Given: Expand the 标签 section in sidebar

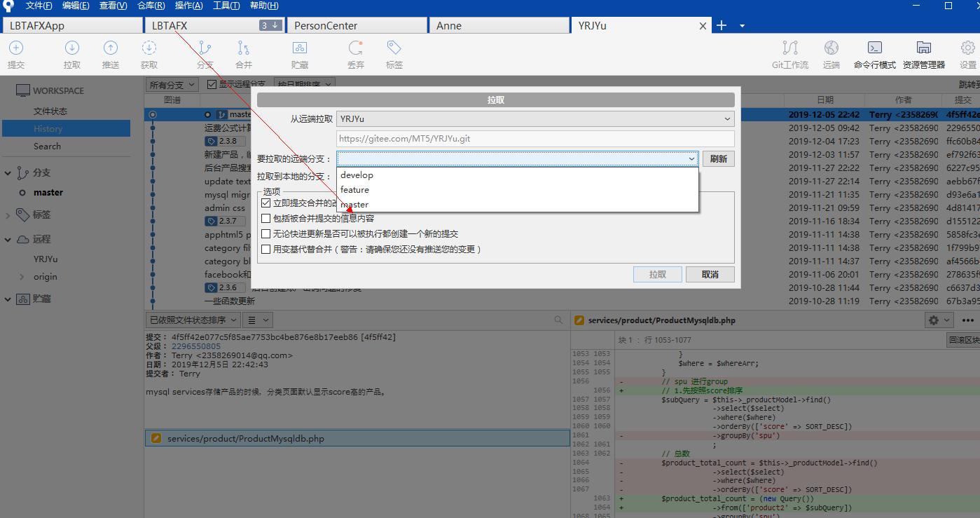Looking at the screenshot, I should click(x=8, y=215).
